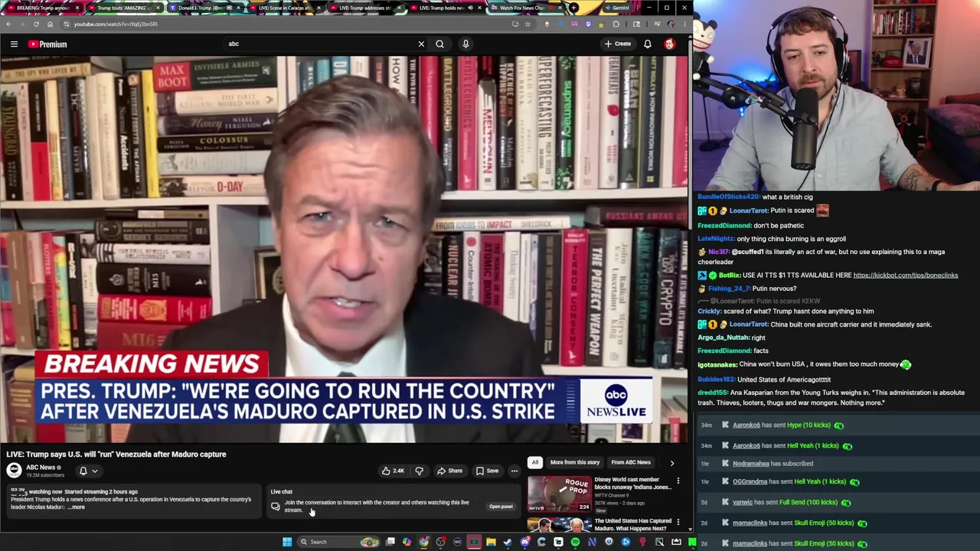Open Spotify from the taskbar
Viewport: 980px width, 551px height.
click(575, 542)
